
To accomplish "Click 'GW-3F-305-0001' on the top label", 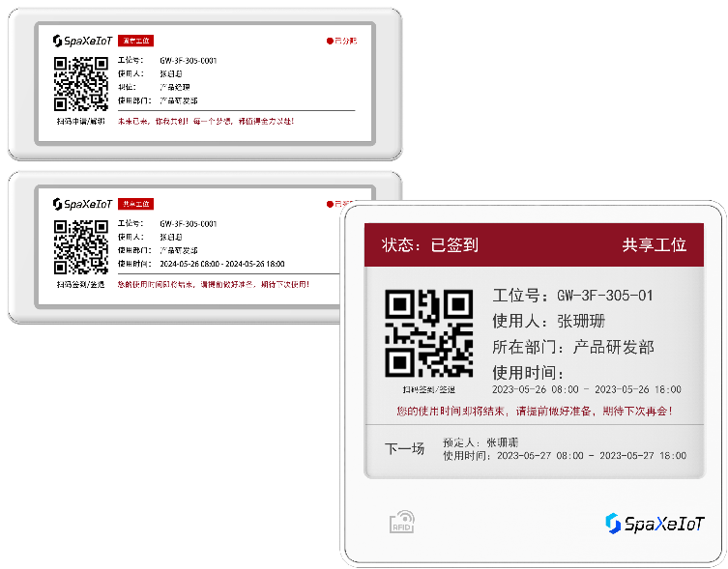I will tap(188, 61).
